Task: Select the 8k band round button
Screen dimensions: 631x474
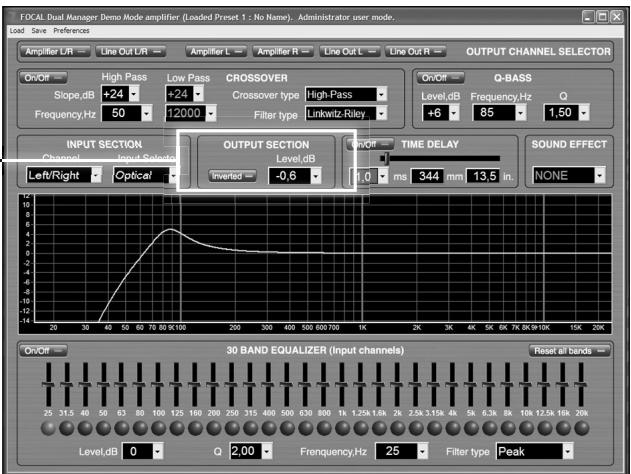Action: [x=508, y=428]
